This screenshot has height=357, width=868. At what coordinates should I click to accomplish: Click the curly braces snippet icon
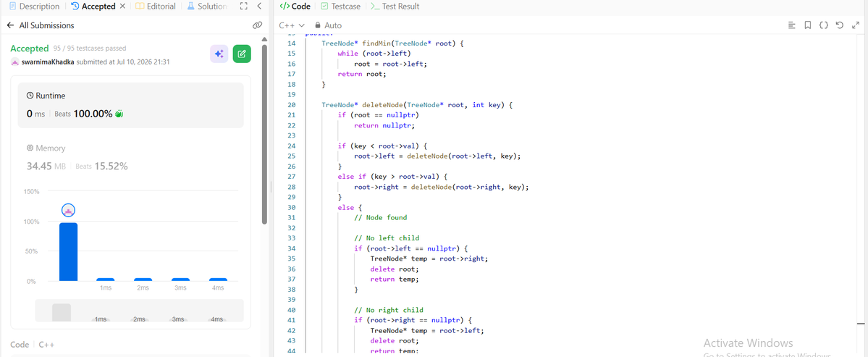coord(824,25)
